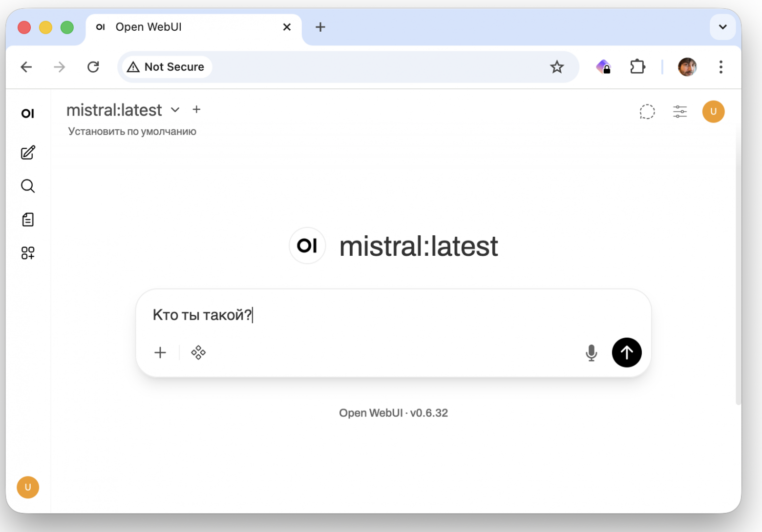Screen dimensions: 762x532
Task: Open chat search in the sidebar
Action: [x=28, y=186]
